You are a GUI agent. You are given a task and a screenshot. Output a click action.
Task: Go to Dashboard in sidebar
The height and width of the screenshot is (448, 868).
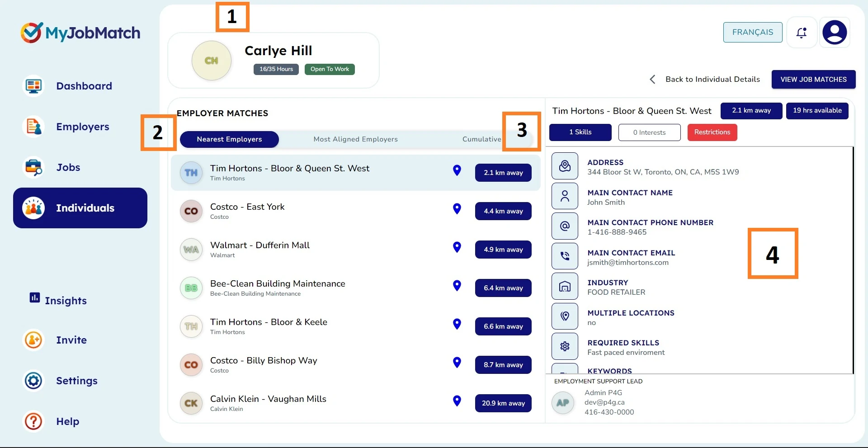click(84, 86)
